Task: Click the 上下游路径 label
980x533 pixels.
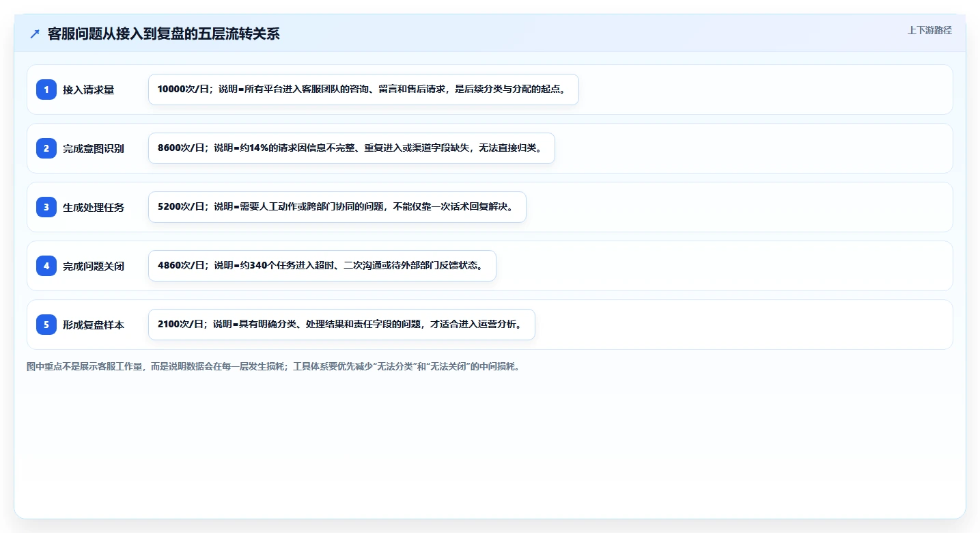Action: click(929, 30)
